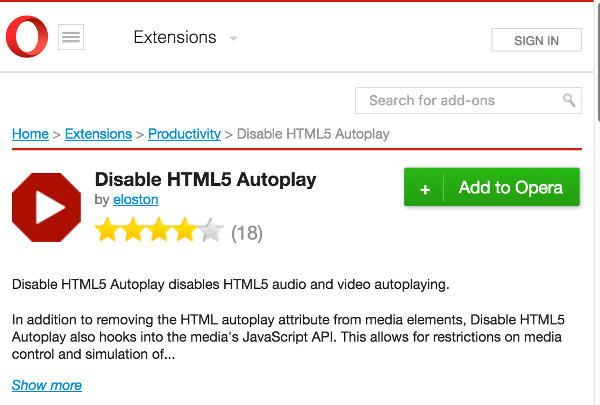The width and height of the screenshot is (600, 405).
Task: Click the first gold rating star
Action: (107, 233)
